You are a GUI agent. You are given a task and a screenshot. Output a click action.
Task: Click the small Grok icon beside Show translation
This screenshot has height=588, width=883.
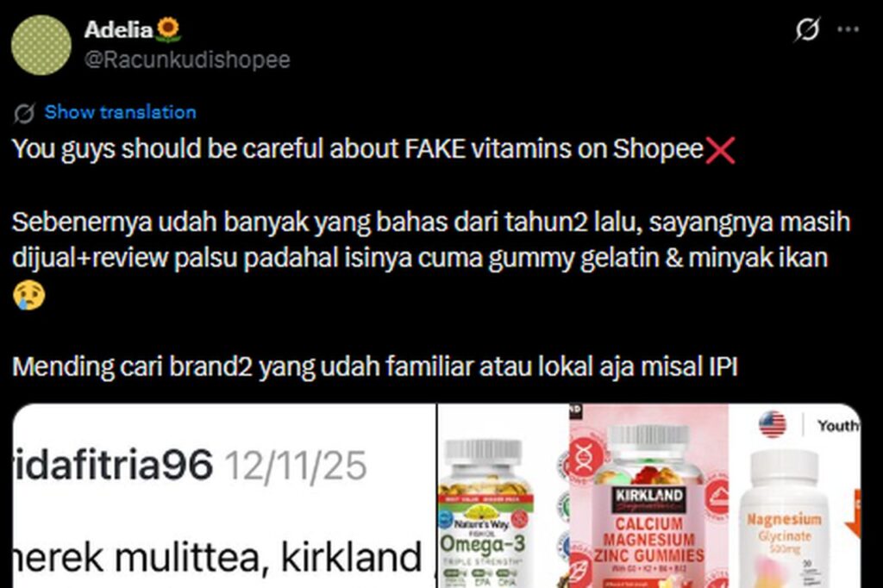24,113
